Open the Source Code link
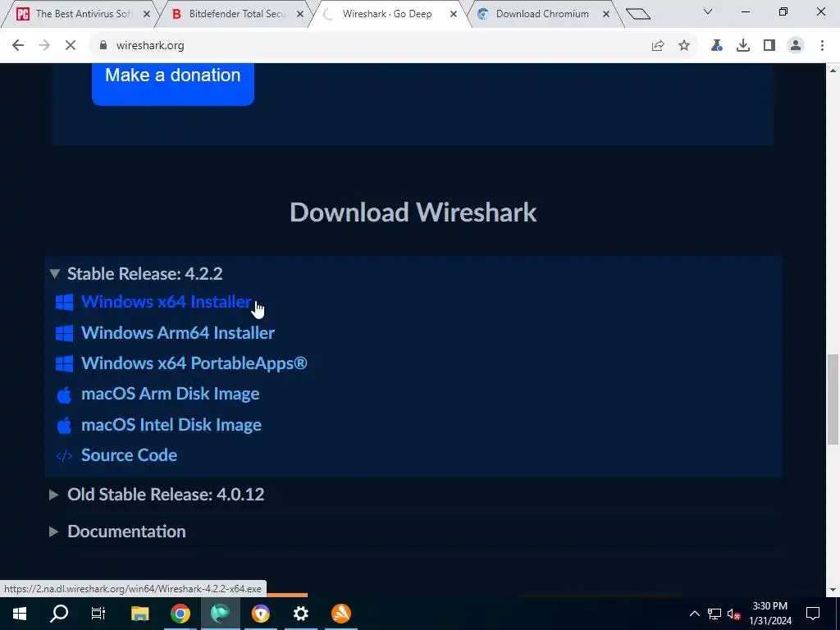The image size is (840, 630). (x=129, y=455)
